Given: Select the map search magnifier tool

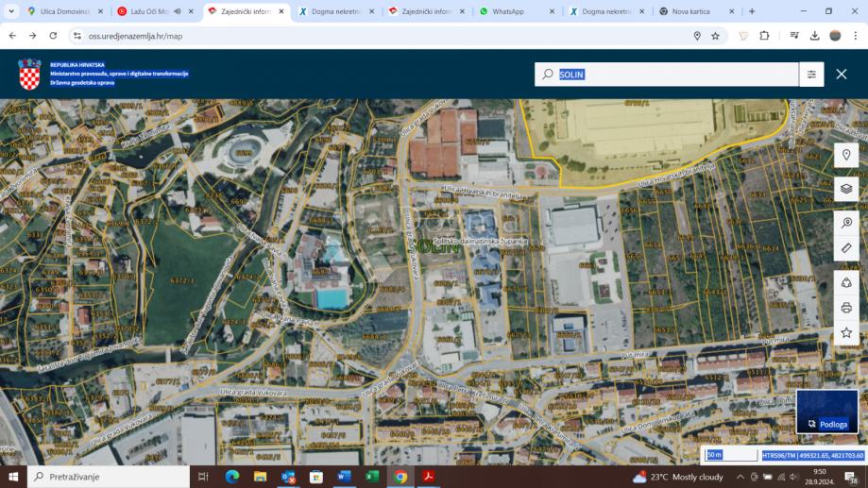Looking at the screenshot, I should (x=846, y=224).
